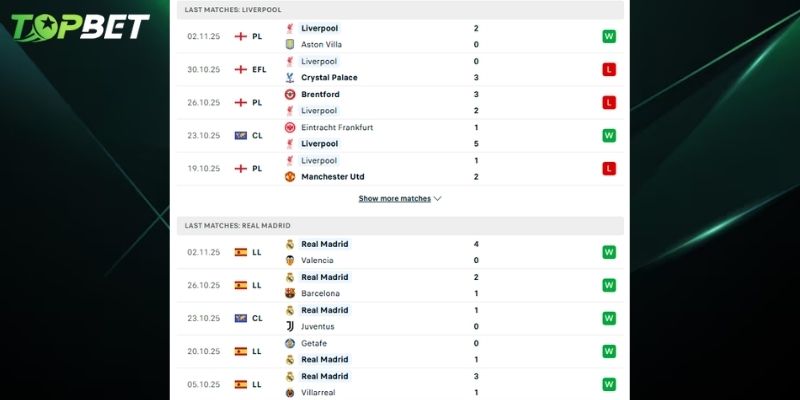Open the Show more matches link
Screen dimensions: 800x400
[394, 199]
